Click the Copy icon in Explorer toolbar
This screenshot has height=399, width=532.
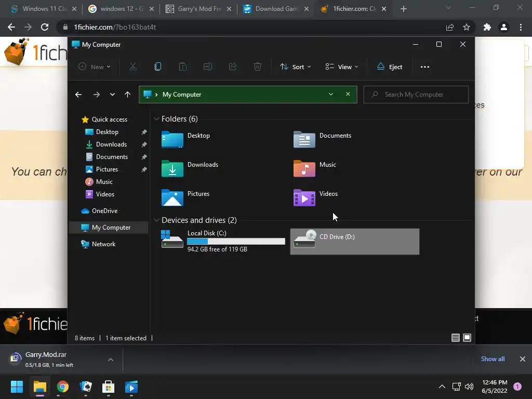(158, 67)
